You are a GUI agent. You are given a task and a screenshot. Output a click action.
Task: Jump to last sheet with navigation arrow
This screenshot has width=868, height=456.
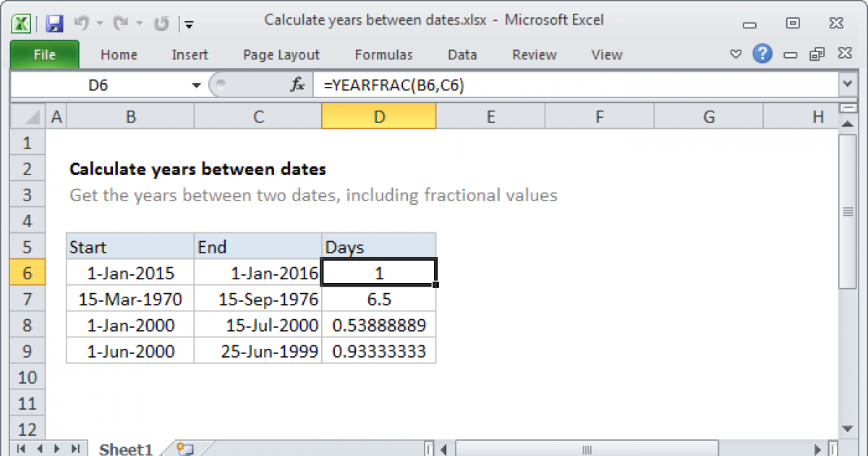click(x=75, y=449)
